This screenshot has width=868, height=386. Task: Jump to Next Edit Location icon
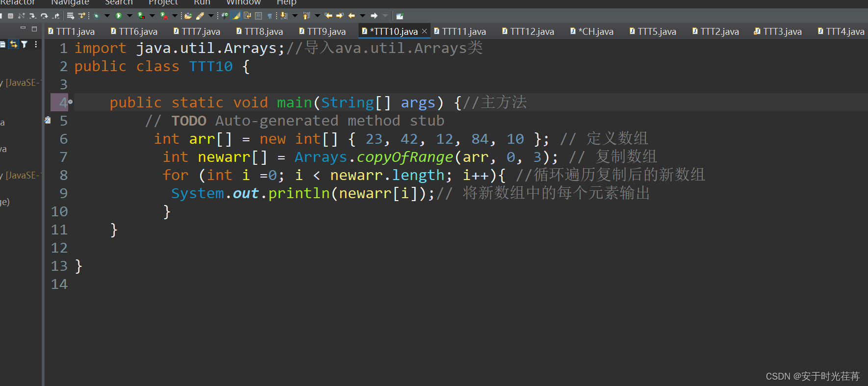(340, 16)
